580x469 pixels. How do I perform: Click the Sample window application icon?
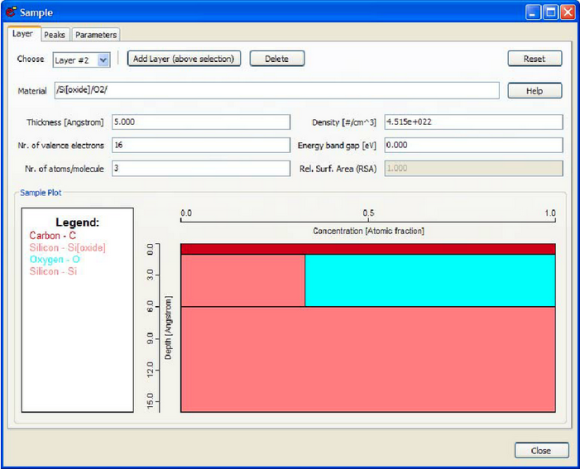pos(11,12)
